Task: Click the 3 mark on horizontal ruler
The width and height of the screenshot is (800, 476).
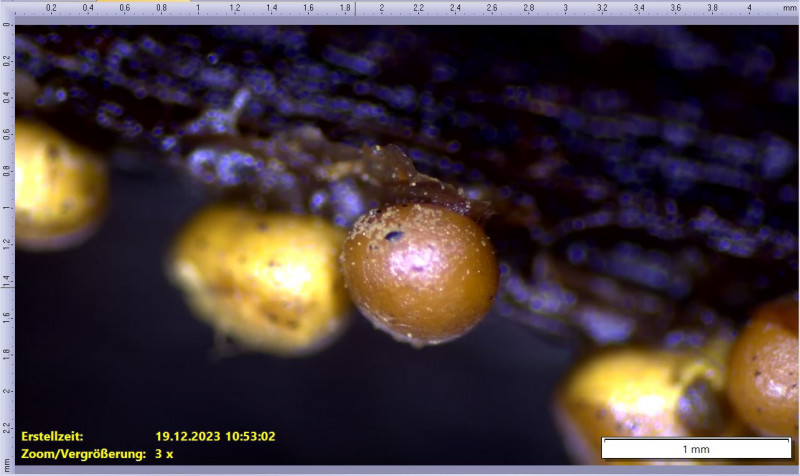Action: click(566, 8)
